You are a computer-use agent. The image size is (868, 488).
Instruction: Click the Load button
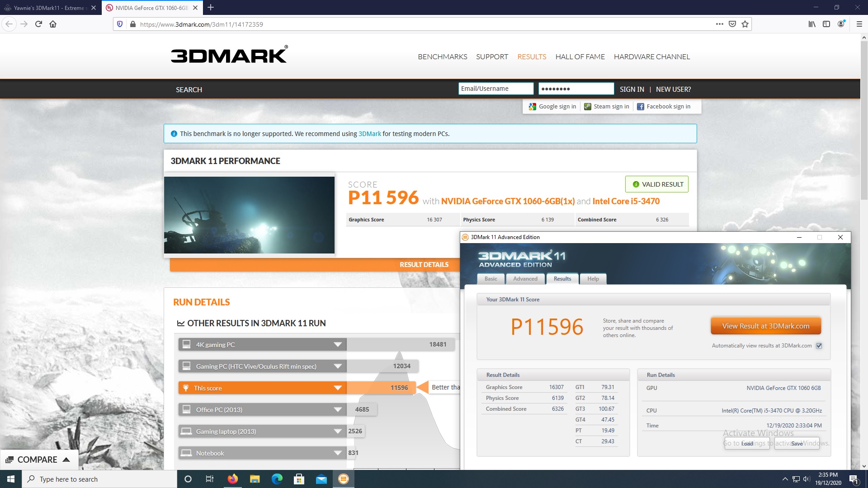coord(747,443)
